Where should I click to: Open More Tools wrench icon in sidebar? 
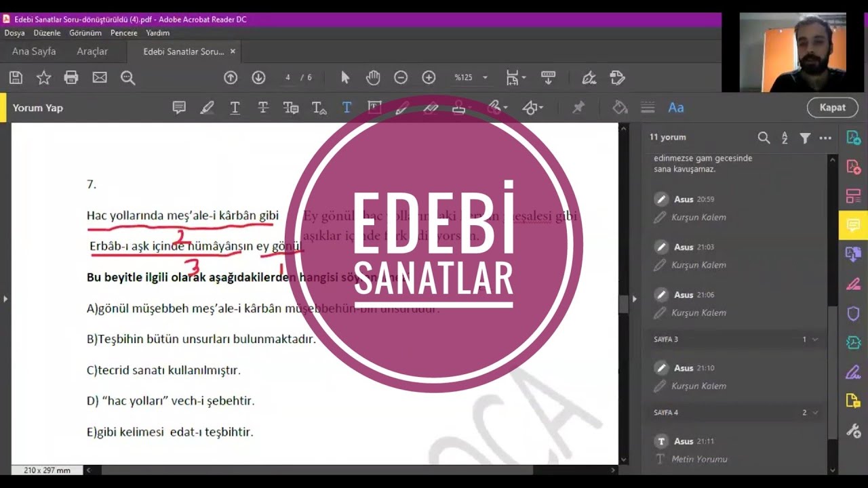pyautogui.click(x=853, y=430)
